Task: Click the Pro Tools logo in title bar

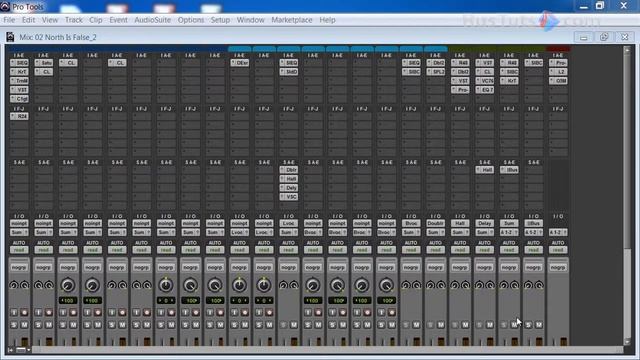Action: click(x=5, y=7)
